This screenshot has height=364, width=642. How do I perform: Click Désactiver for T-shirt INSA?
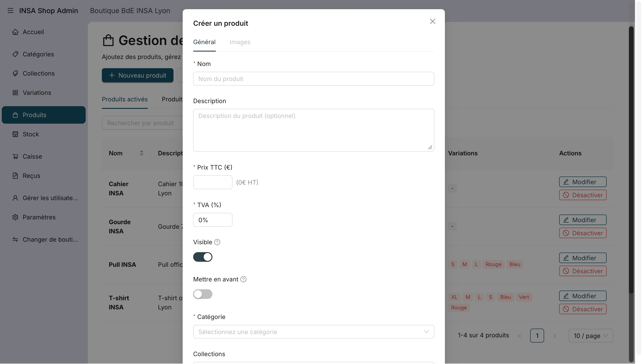[x=583, y=309]
